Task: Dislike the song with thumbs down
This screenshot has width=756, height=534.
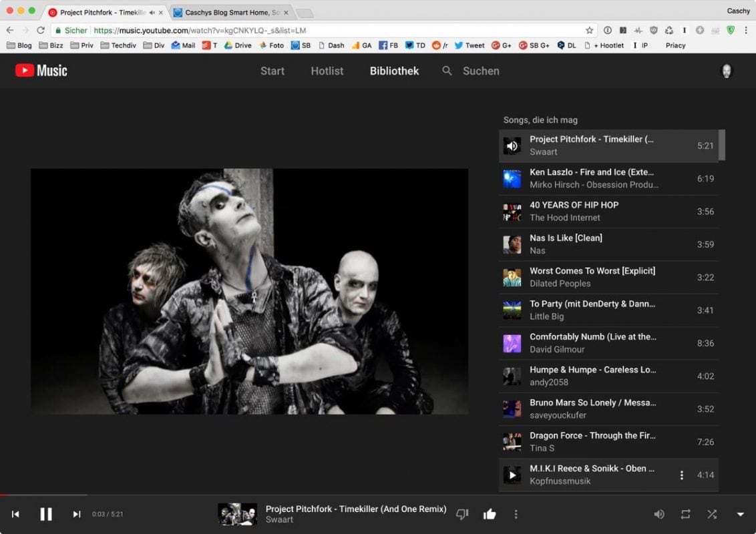Action: [x=462, y=514]
